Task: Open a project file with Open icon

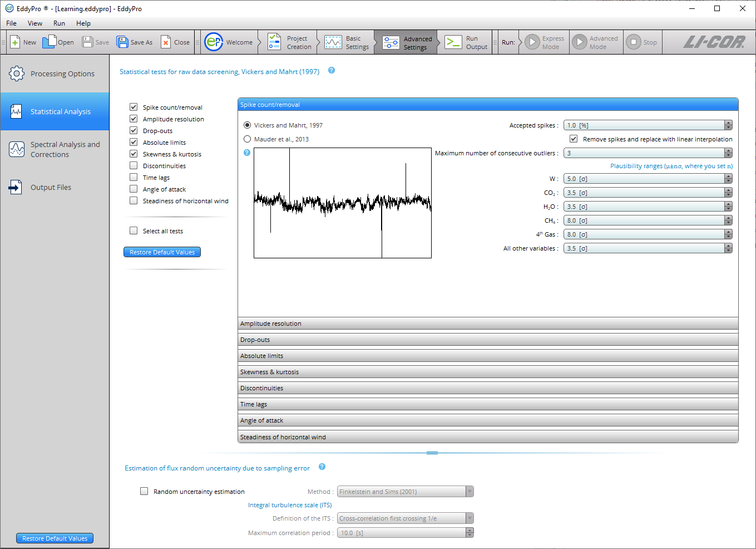Action: click(x=49, y=42)
